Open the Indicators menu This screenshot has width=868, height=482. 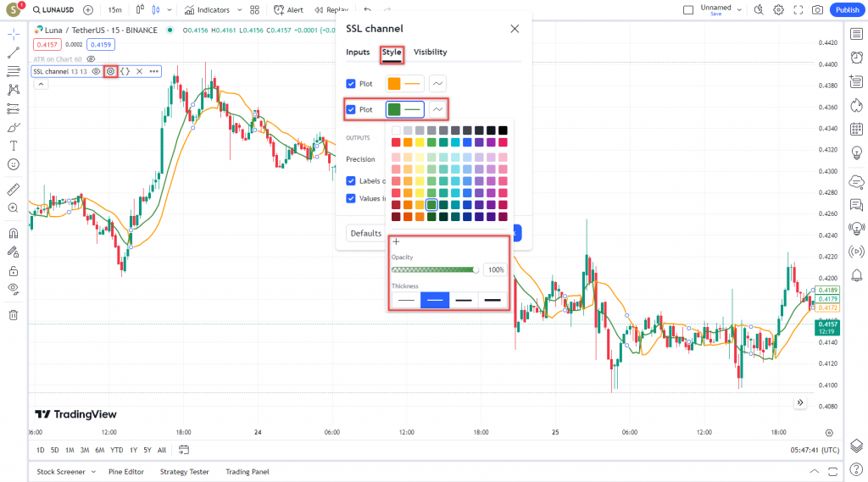[x=207, y=10]
